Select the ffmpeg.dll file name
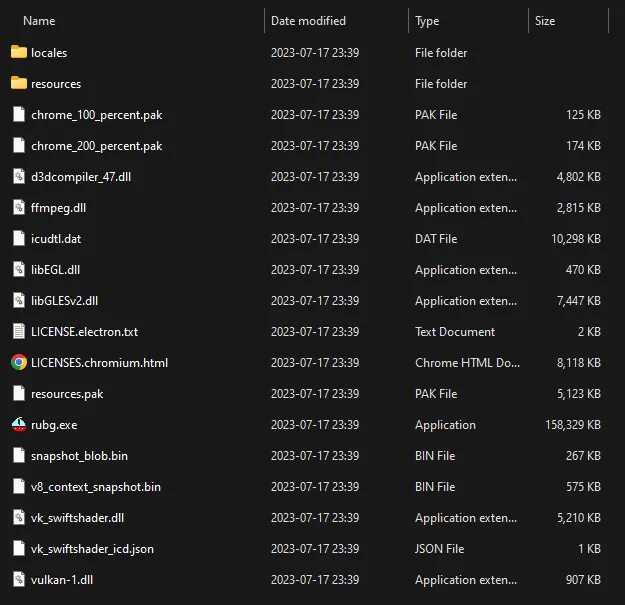 point(58,208)
